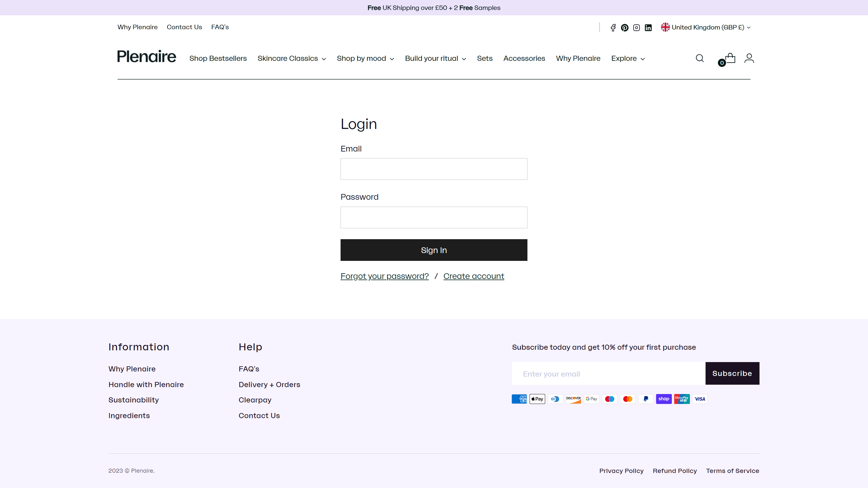Focus the Password login field
Viewport: 868px width, 488px height.
[x=434, y=217]
